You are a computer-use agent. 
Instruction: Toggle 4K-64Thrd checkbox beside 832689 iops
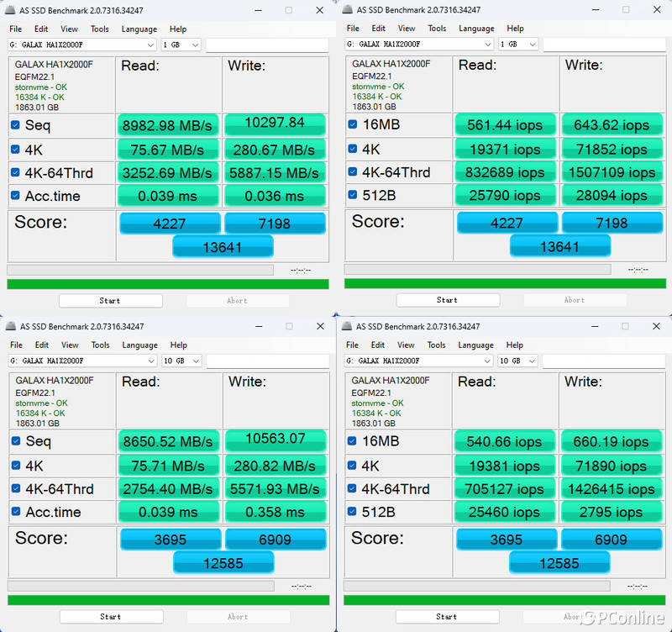(353, 172)
